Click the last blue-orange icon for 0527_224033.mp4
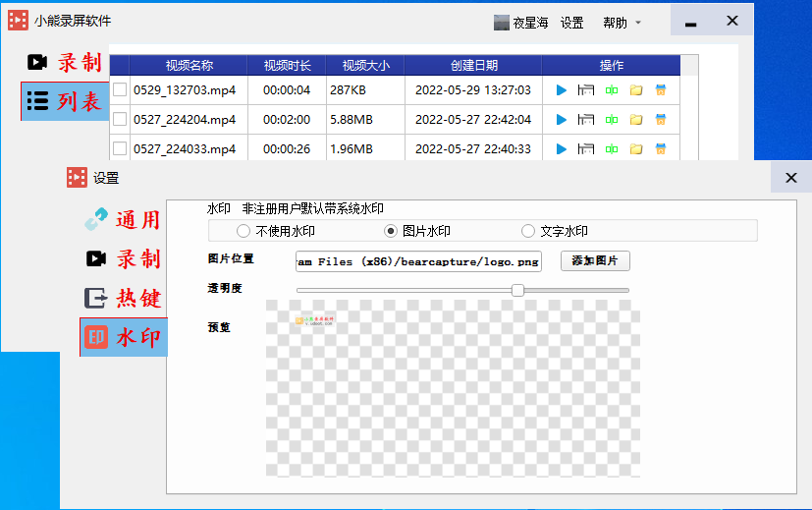 661,149
